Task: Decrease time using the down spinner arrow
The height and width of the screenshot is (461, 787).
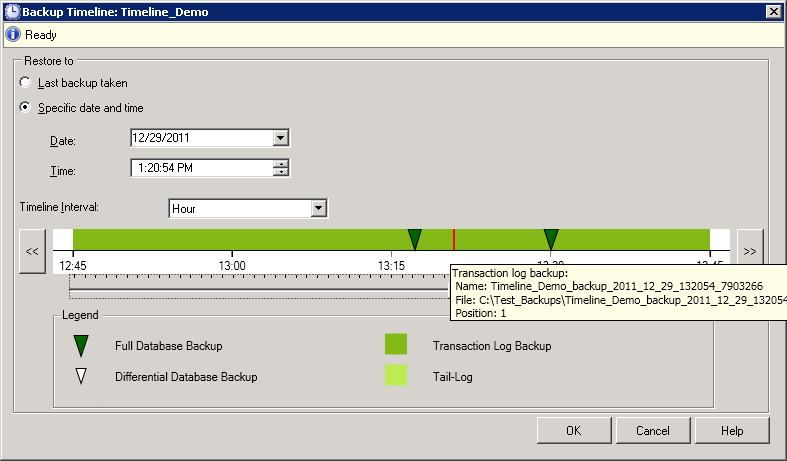Action: [282, 172]
